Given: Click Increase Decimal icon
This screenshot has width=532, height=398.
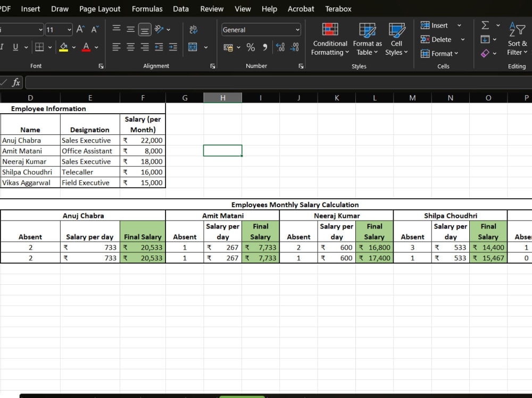Looking at the screenshot, I should point(280,47).
